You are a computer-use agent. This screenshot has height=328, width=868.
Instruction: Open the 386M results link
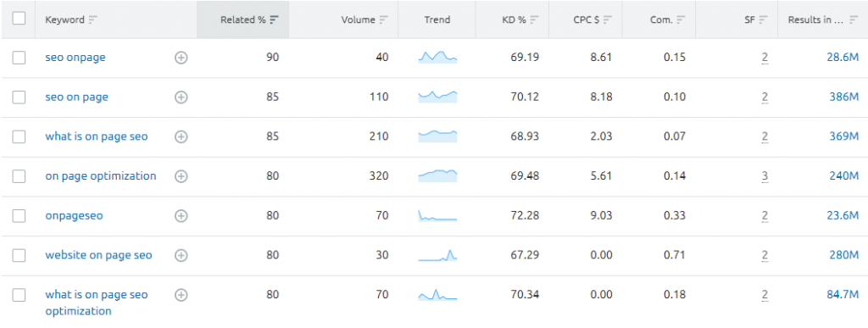[x=845, y=97]
